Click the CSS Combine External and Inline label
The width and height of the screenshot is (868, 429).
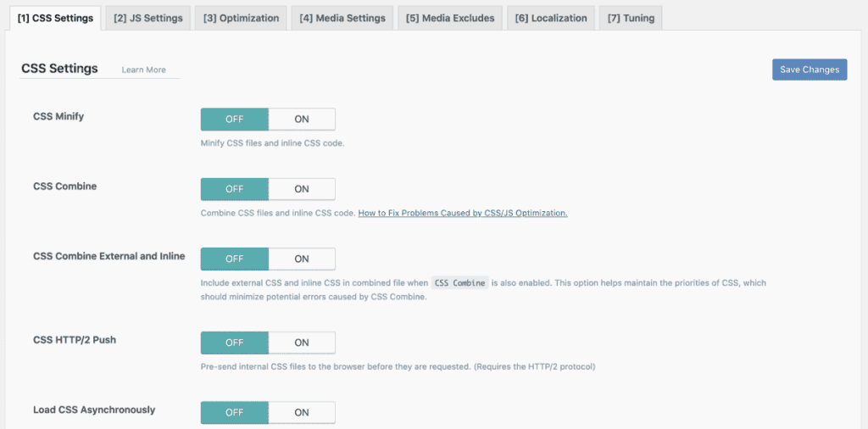pyautogui.click(x=109, y=256)
